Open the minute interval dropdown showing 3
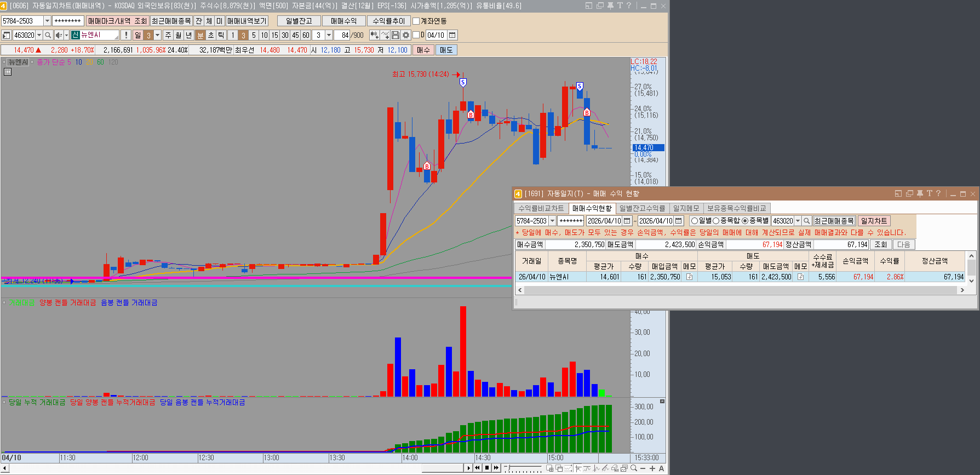Image resolution: width=980 pixels, height=475 pixels. pyautogui.click(x=329, y=35)
